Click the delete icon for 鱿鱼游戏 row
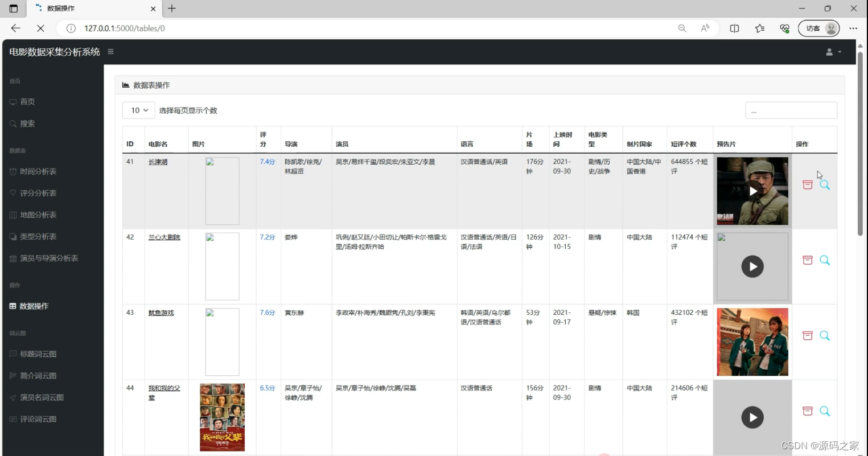Image resolution: width=868 pixels, height=456 pixels. click(807, 336)
